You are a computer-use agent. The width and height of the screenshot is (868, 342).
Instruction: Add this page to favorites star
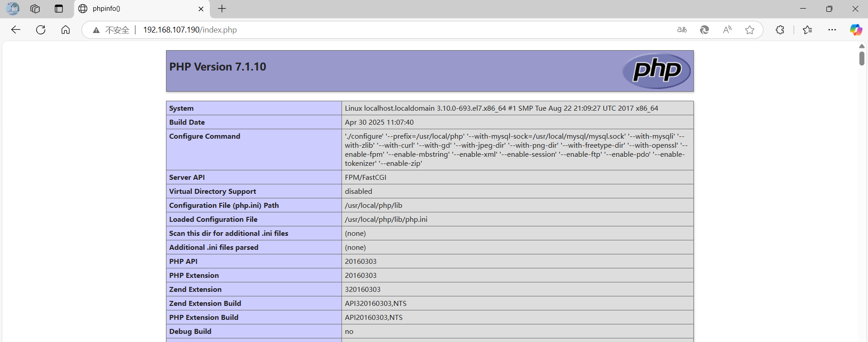749,30
